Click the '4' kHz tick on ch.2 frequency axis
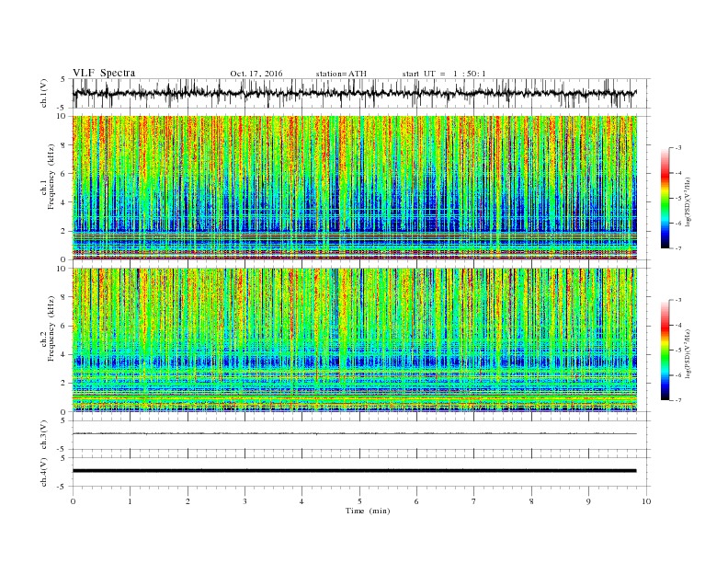This screenshot has width=728, height=563. pos(64,354)
